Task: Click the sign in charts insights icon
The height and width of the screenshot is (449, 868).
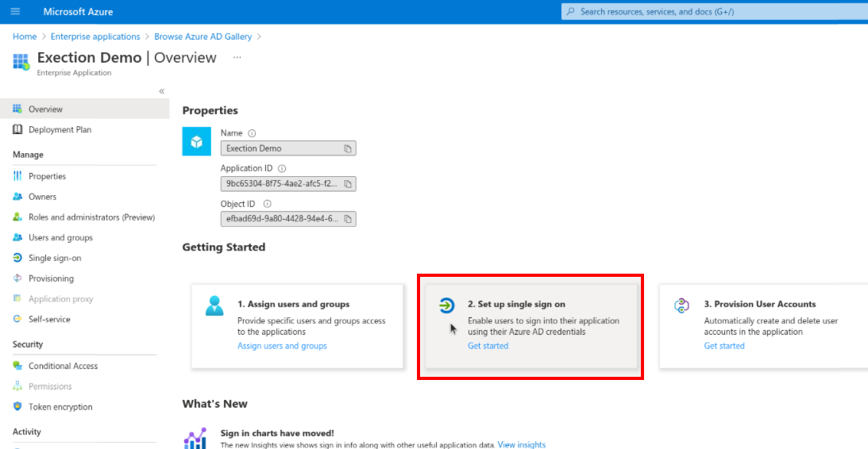Action: pyautogui.click(x=195, y=437)
